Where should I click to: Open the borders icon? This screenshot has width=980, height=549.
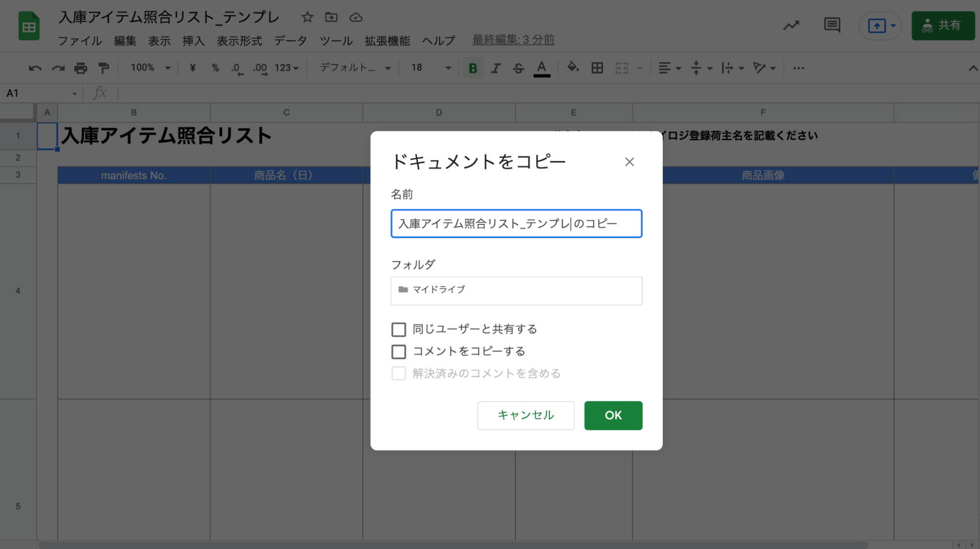point(598,68)
